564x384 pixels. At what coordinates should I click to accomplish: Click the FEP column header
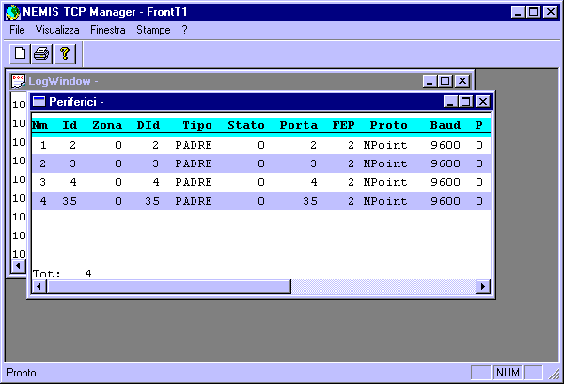344,125
